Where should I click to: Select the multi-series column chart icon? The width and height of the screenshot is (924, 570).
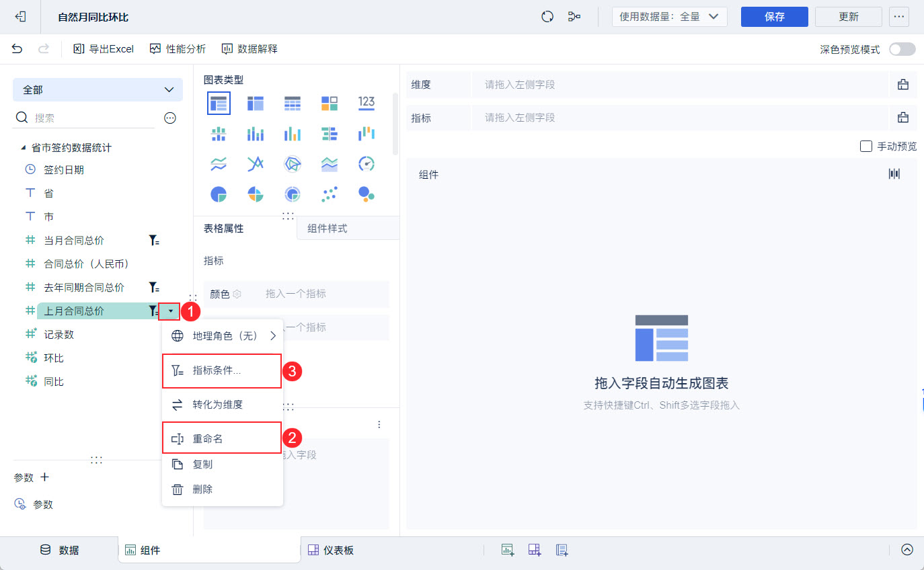pos(293,134)
